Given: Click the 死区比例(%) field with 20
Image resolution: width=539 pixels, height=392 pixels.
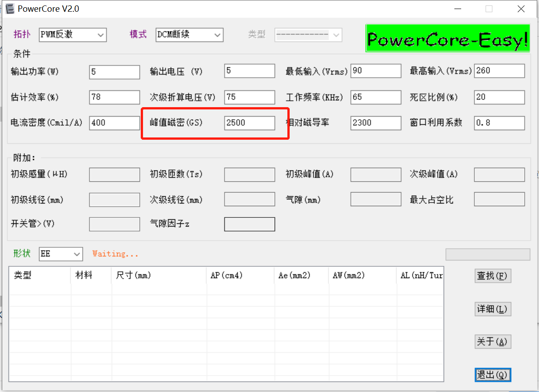Looking at the screenshot, I should pos(500,97).
